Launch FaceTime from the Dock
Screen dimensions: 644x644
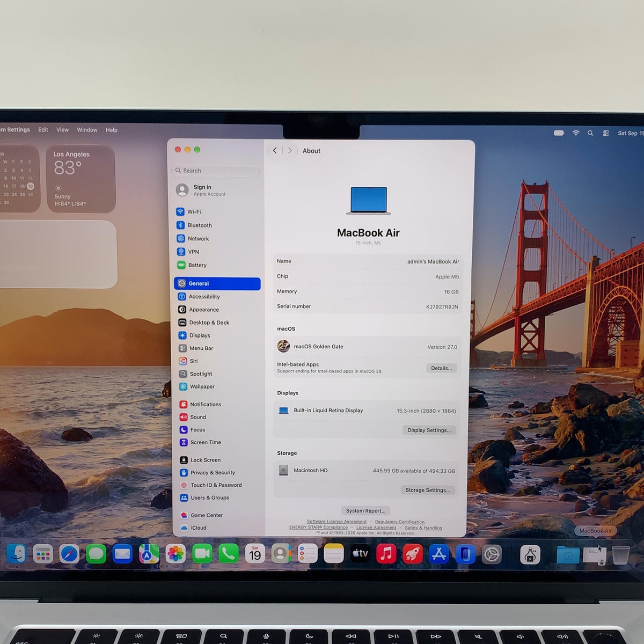click(x=202, y=554)
